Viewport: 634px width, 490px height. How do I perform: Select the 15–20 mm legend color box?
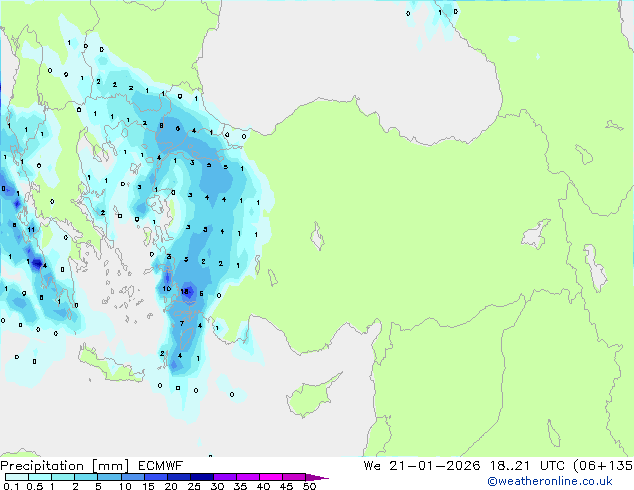click(x=156, y=477)
